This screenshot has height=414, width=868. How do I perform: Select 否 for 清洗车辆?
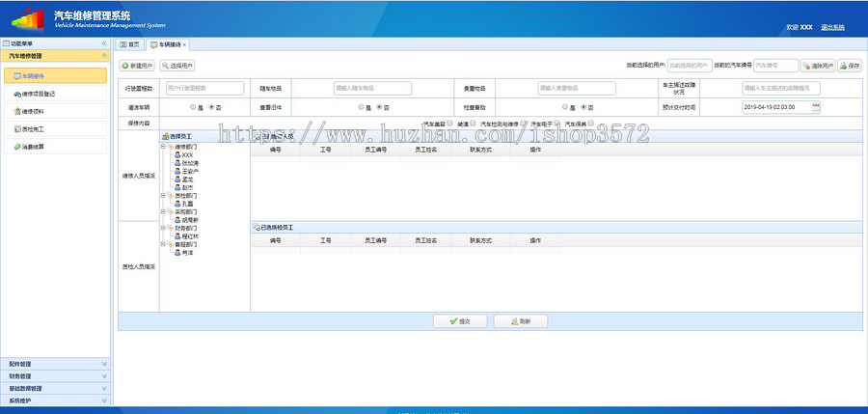[211, 107]
